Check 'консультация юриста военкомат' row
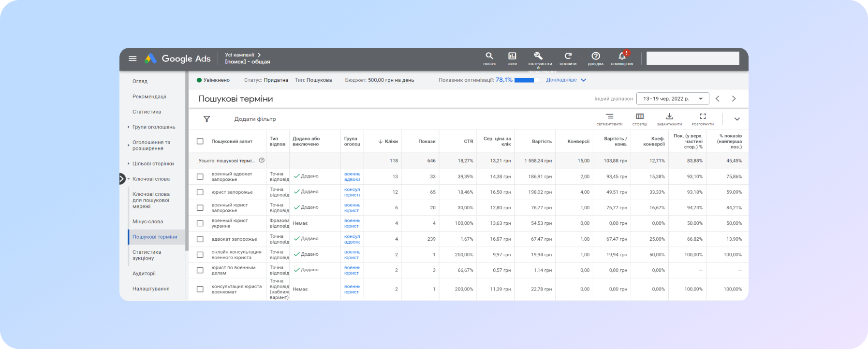868x349 pixels. point(200,289)
